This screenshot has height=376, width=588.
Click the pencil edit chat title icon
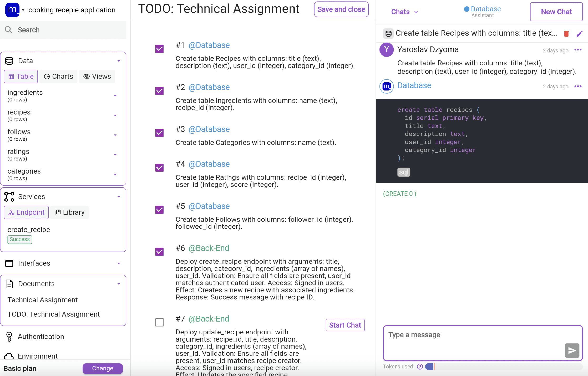pyautogui.click(x=580, y=33)
